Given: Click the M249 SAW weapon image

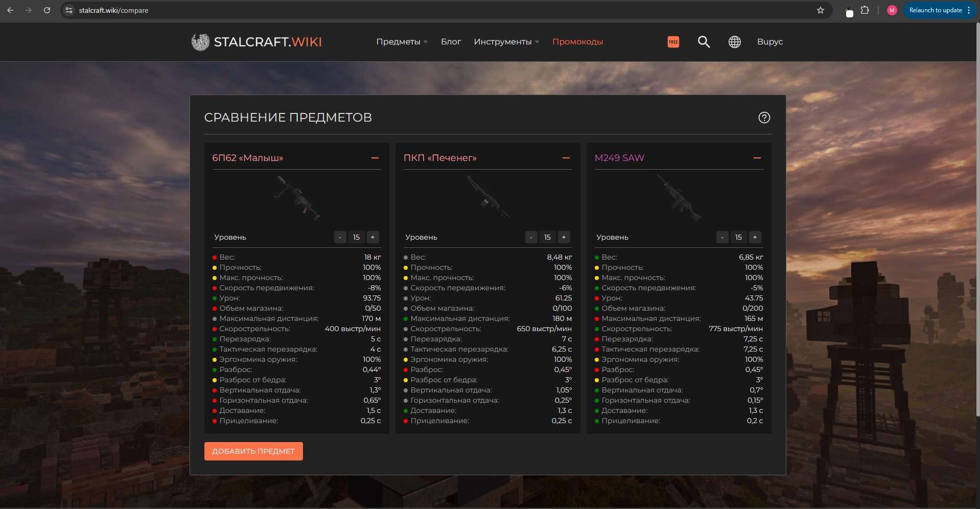Looking at the screenshot, I should 679,198.
